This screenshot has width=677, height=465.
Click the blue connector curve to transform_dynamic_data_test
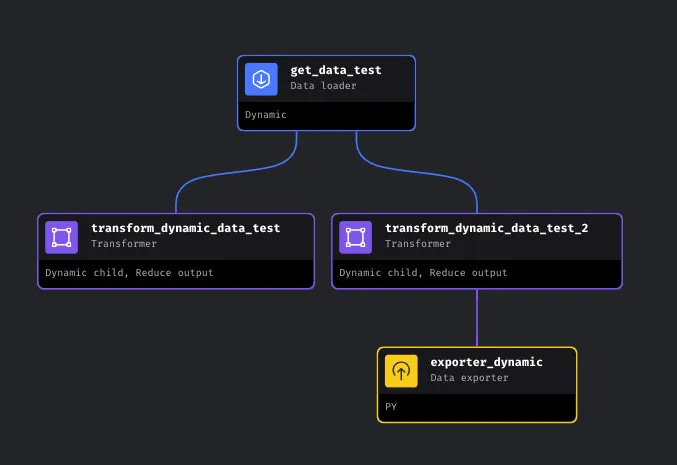pos(236,172)
